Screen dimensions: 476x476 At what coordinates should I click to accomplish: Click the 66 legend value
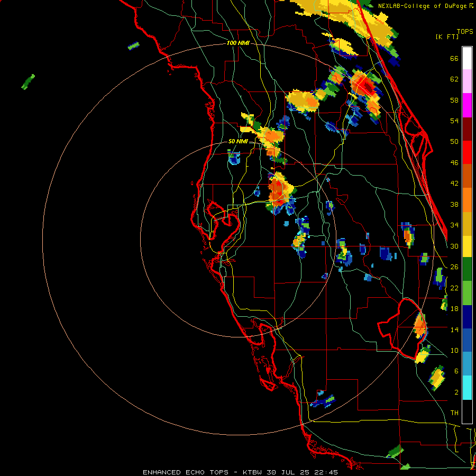(454, 58)
